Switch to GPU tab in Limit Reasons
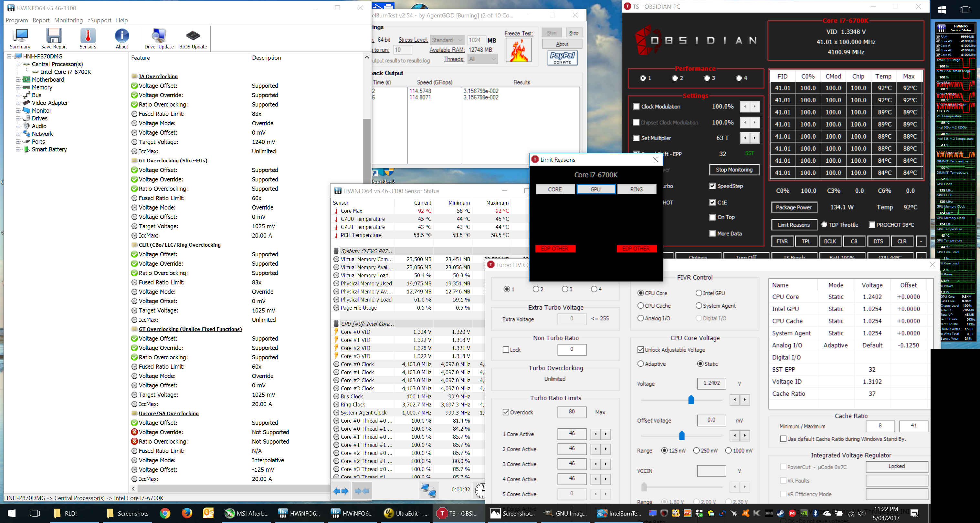 (596, 189)
